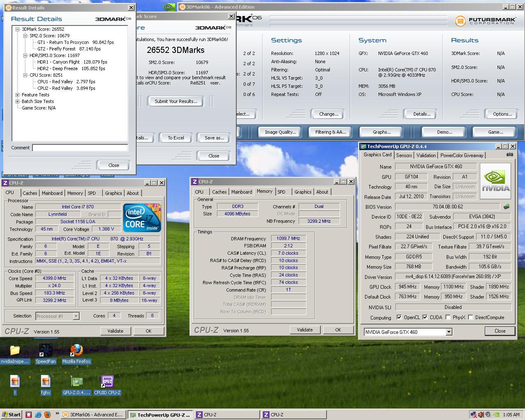Viewport: 525px width, 420px height.
Task: Click the GPU-Z title bar icon
Action: pyautogui.click(x=363, y=146)
